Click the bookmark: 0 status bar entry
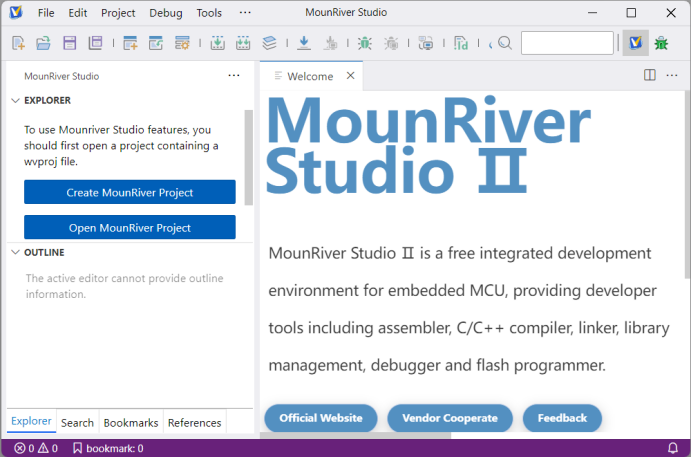The image size is (692, 457). pos(109,448)
